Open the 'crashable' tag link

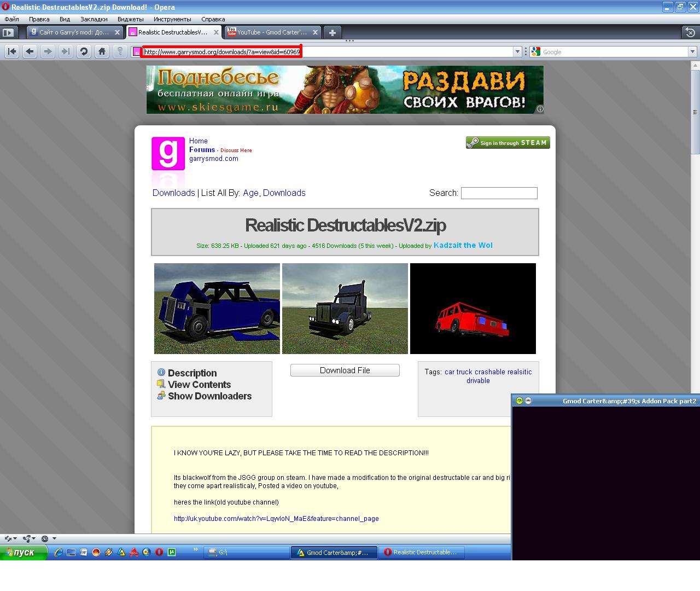(490, 372)
